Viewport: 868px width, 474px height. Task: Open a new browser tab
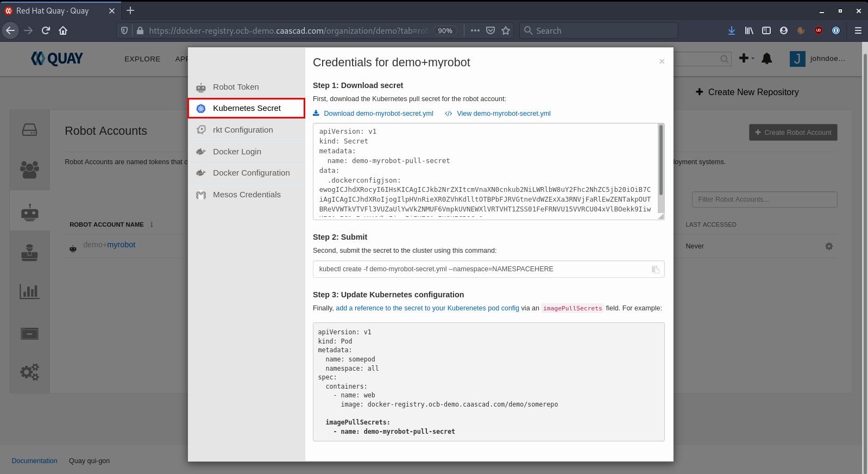pyautogui.click(x=130, y=10)
